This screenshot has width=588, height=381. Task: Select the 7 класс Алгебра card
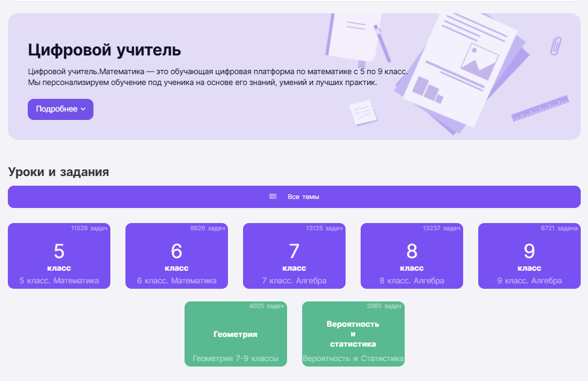tap(294, 256)
